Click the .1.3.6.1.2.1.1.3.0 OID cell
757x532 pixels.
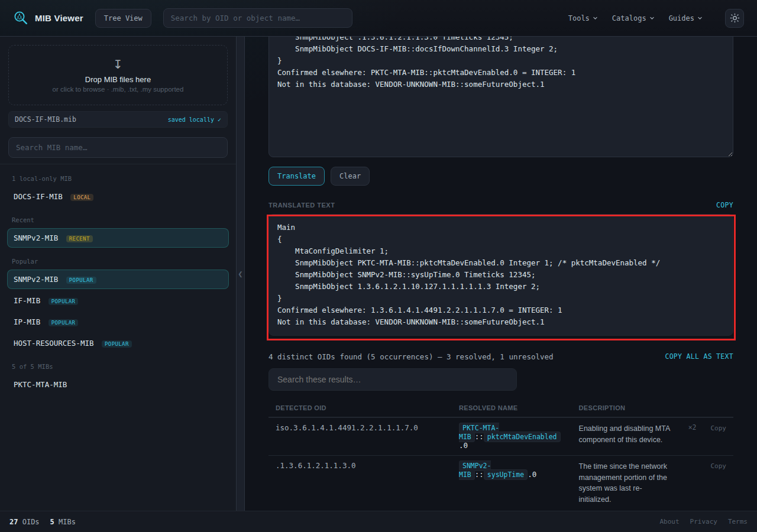[316, 466]
